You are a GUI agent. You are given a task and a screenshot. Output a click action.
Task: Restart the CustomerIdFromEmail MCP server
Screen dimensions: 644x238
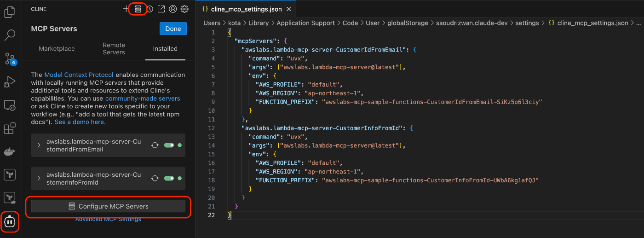pos(155,145)
